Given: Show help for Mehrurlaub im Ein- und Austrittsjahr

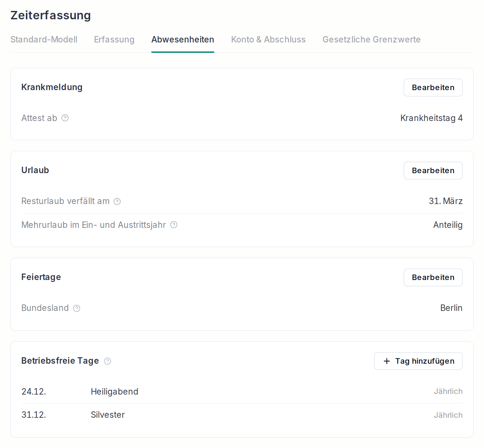Looking at the screenshot, I should (x=174, y=225).
